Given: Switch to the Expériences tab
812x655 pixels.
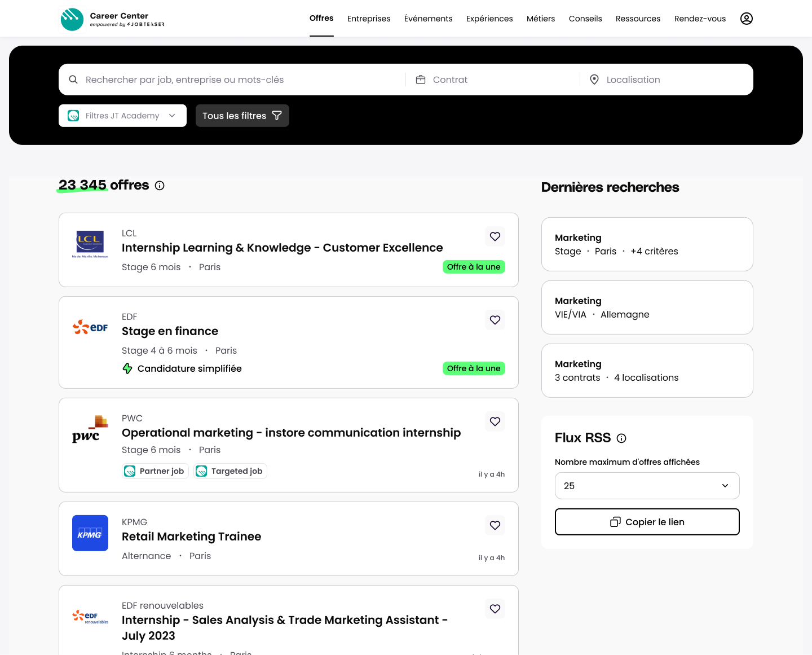Looking at the screenshot, I should [x=489, y=19].
